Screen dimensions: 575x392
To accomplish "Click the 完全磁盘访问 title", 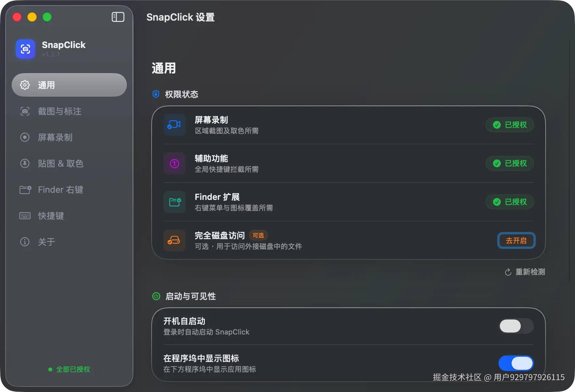I will click(x=220, y=235).
